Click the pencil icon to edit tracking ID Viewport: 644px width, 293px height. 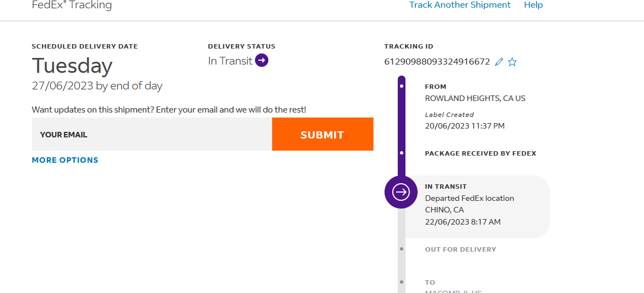tap(499, 62)
